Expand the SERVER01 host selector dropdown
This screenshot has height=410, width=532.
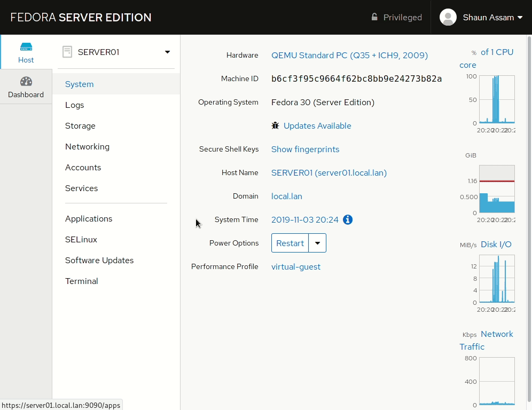(x=167, y=52)
